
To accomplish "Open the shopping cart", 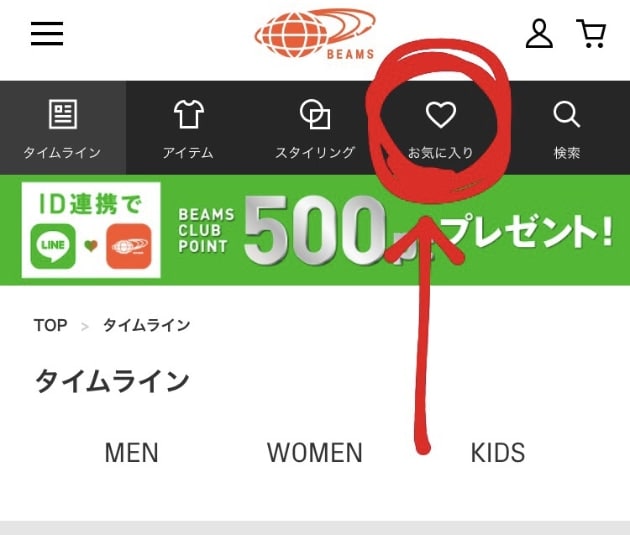I will click(591, 33).
